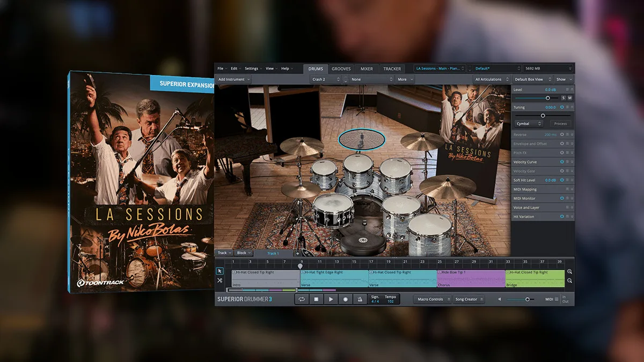Switch to the GROOVES tab

tap(341, 69)
